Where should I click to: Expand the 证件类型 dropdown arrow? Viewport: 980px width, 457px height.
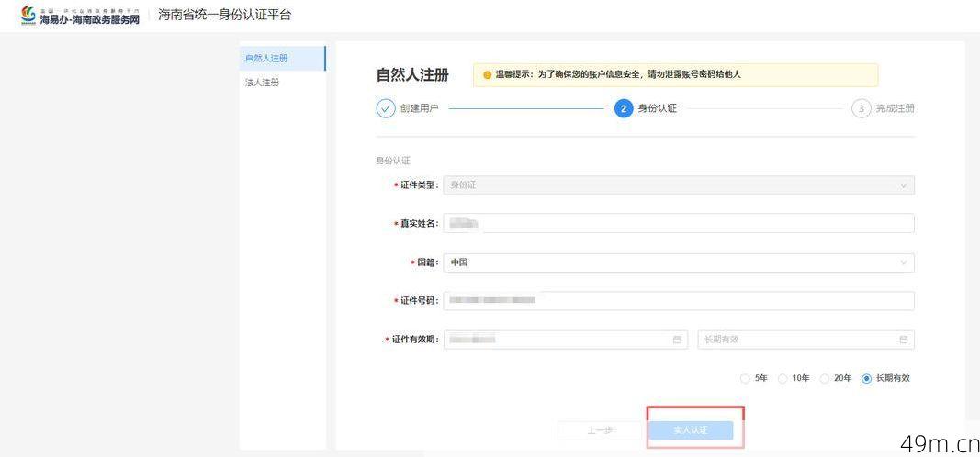[903, 185]
